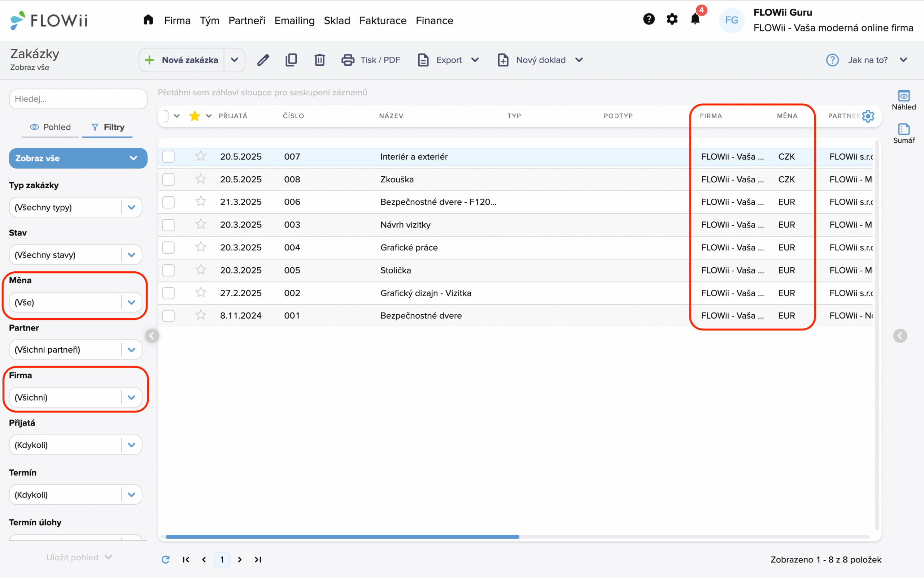
Task: Expand the right side panel arrow
Action: (900, 336)
